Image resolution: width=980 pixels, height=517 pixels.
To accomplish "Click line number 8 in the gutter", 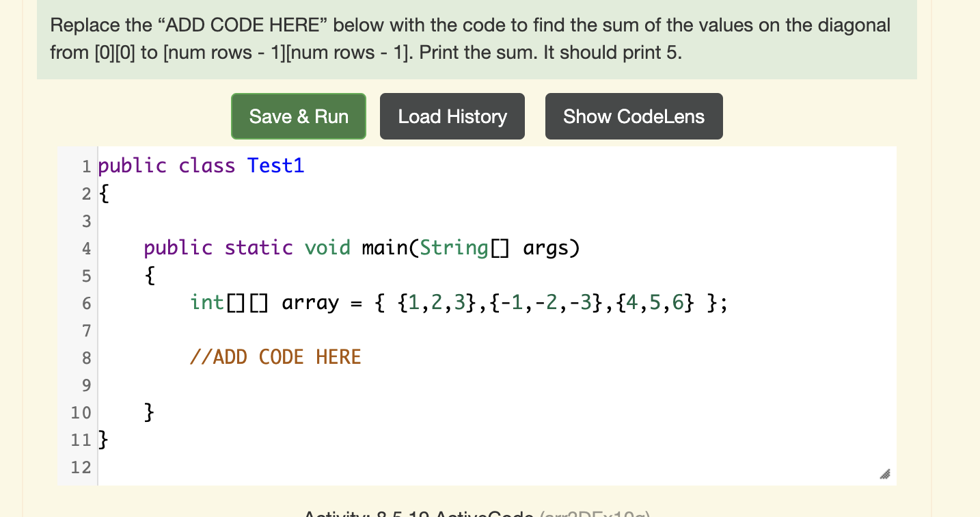I will [86, 357].
